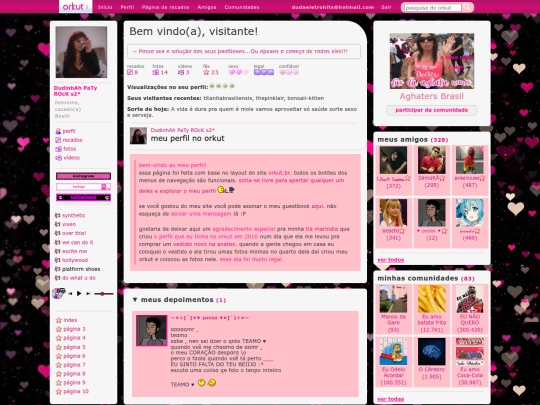Click dudaeletrohits@hotmail.com in header

(x=333, y=7)
